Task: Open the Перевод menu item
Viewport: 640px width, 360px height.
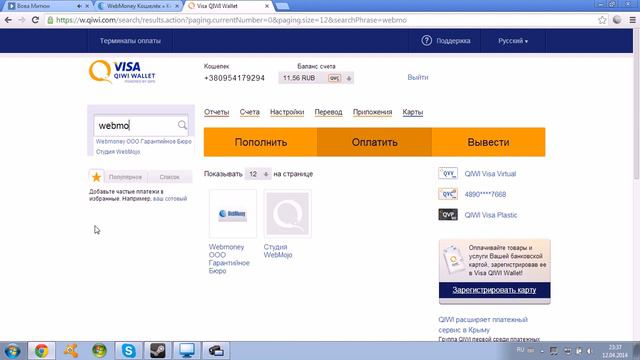Action: click(328, 112)
